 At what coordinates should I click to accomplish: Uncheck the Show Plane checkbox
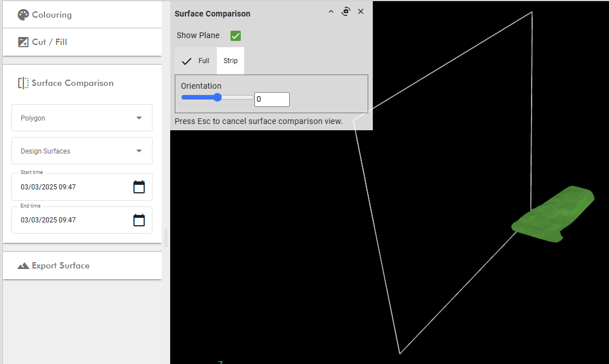236,36
